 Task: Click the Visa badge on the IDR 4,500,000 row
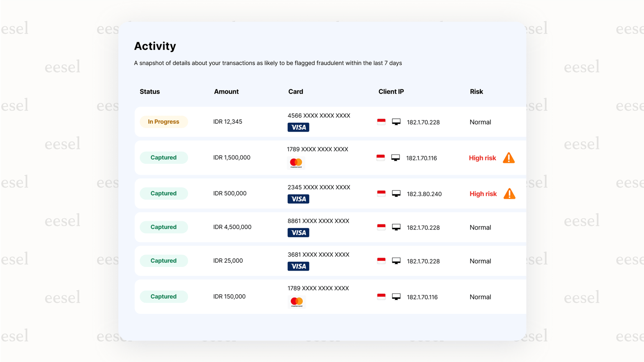[298, 232]
